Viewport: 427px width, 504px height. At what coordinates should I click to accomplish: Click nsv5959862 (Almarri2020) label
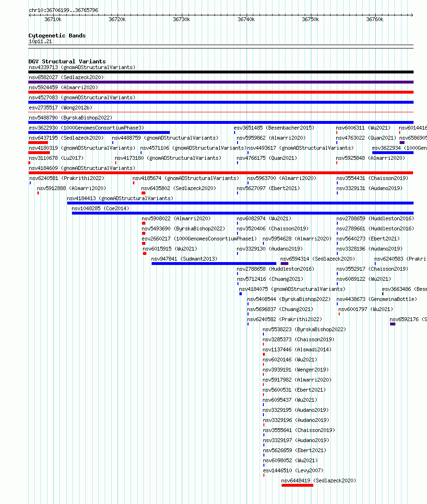point(271,138)
